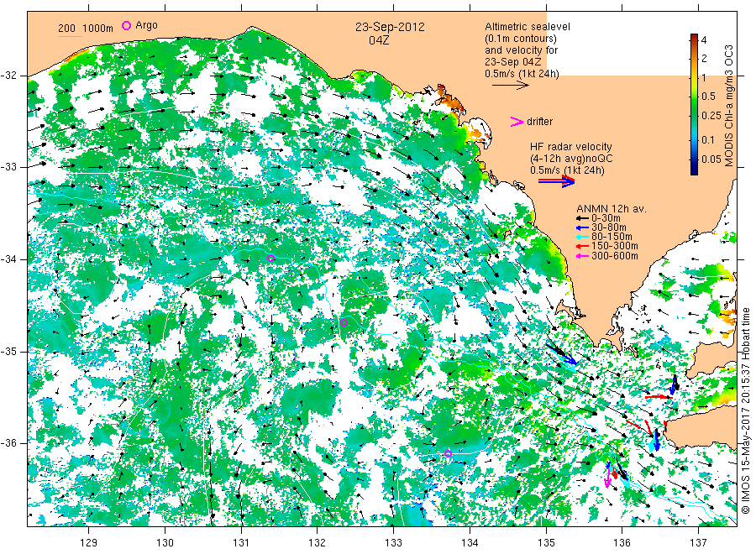Click the red 150-300m legend arrow
The height and width of the screenshot is (554, 756).
coord(582,246)
